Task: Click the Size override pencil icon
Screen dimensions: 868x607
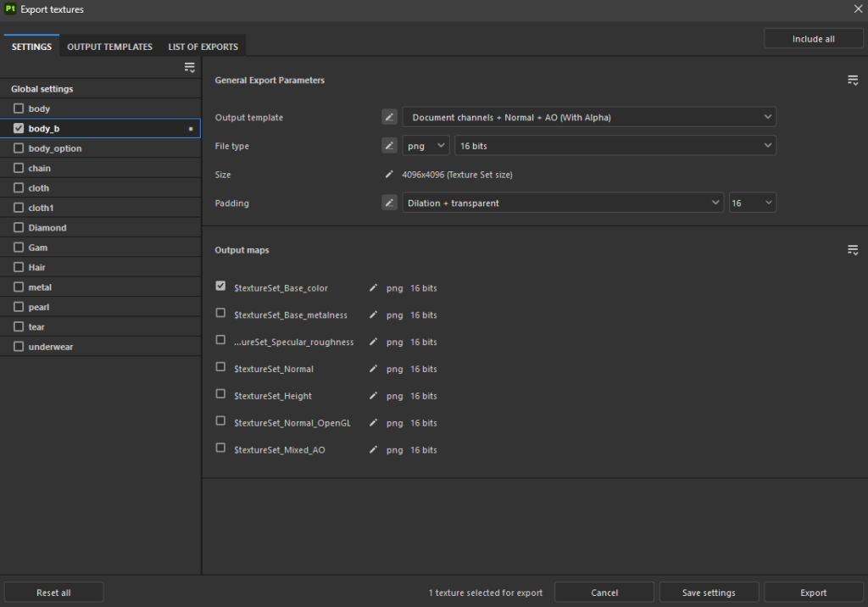Action: point(389,175)
